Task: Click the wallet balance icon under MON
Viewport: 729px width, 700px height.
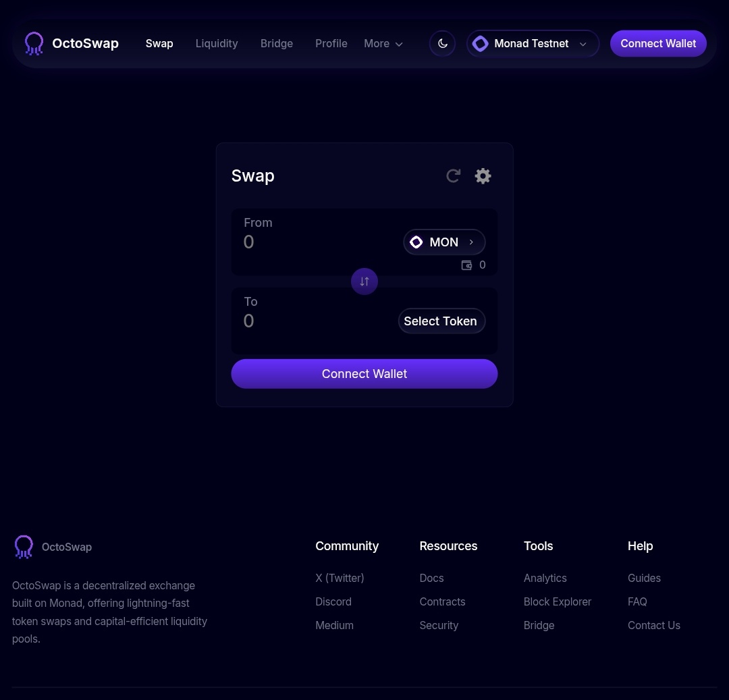Action: (x=466, y=265)
